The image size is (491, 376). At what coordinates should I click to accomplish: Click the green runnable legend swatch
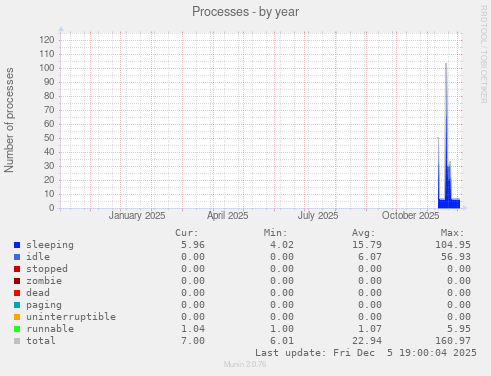pos(17,329)
